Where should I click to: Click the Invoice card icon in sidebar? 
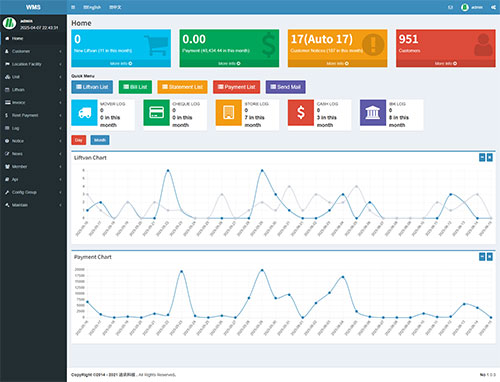click(7, 102)
